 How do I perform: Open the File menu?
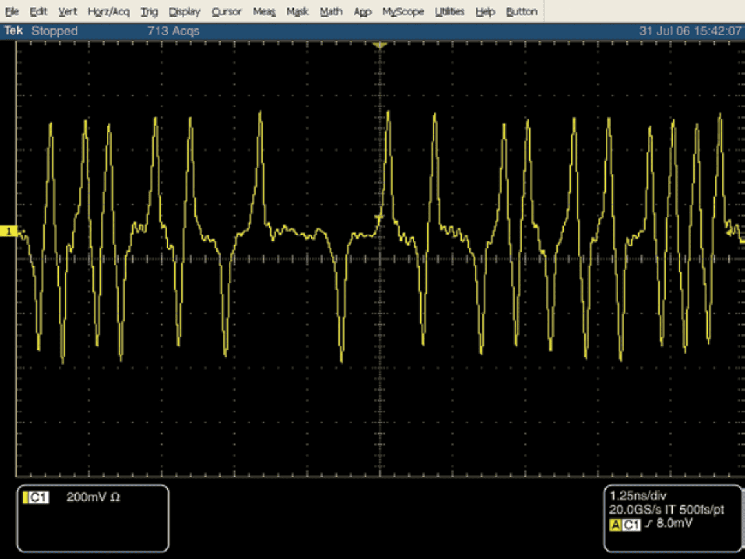[x=12, y=12]
